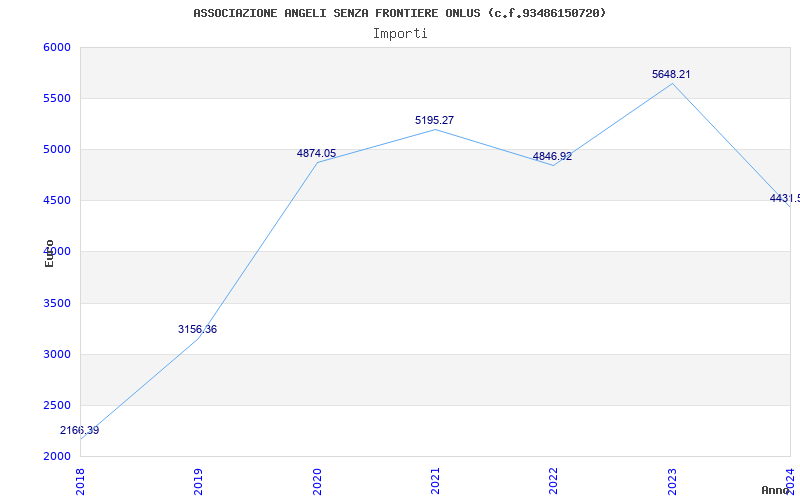
Task: Click the 5195.27 data label
Action: [434, 120]
